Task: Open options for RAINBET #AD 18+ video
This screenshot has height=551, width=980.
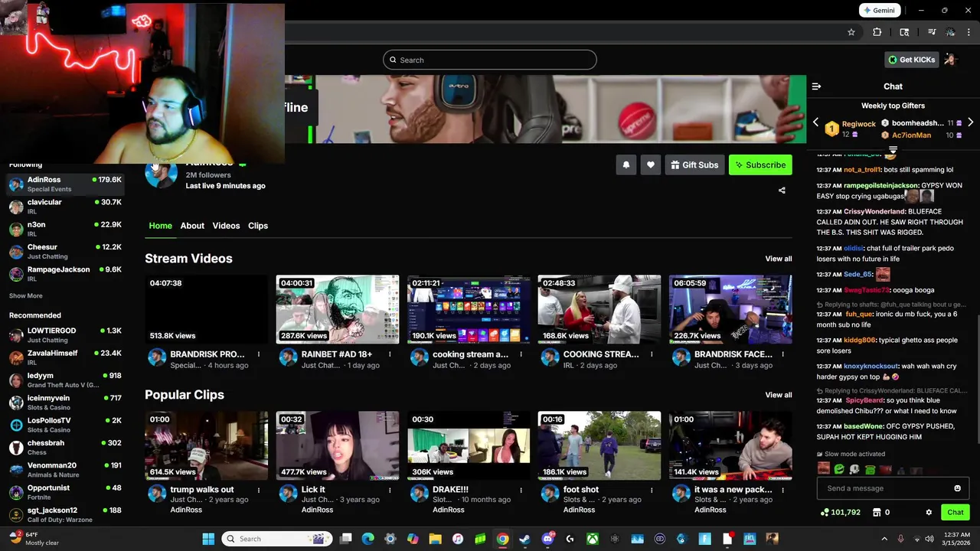Action: [x=390, y=354]
